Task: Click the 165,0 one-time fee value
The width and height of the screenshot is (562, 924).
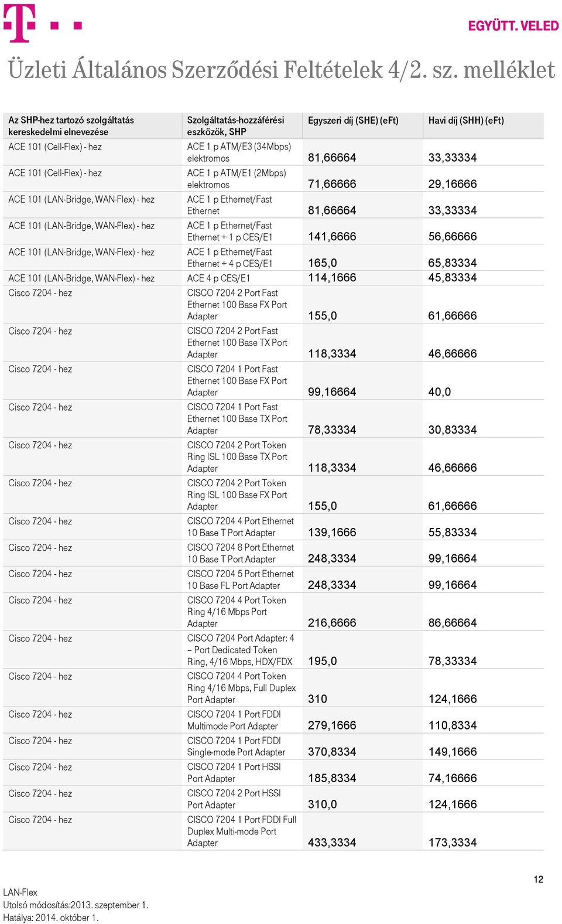Action: point(323,263)
